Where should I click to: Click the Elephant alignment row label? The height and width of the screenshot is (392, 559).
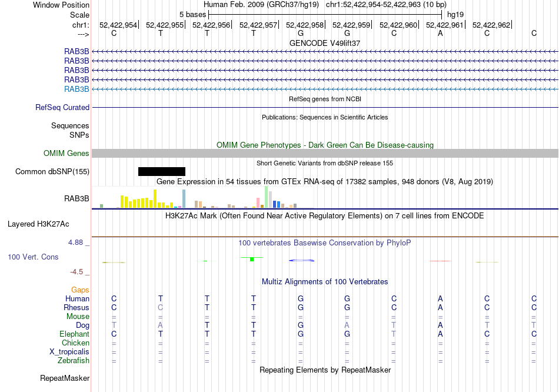pyautogui.click(x=74, y=334)
